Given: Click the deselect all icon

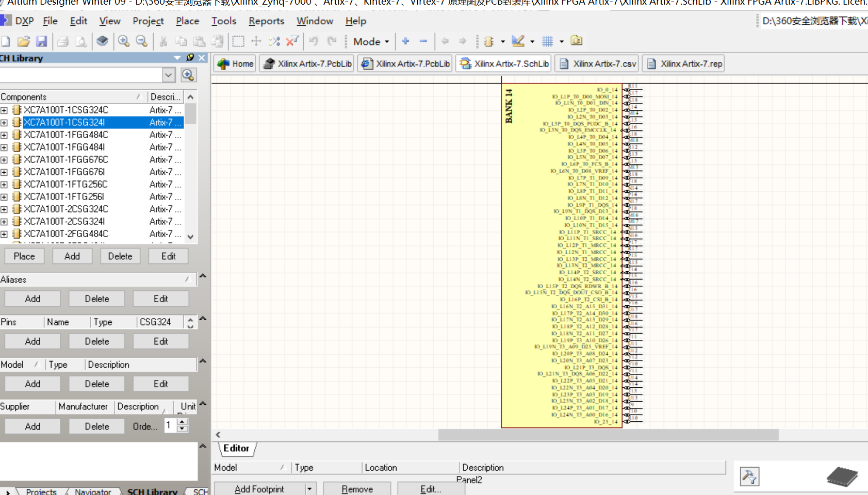Looking at the screenshot, I should [x=274, y=41].
